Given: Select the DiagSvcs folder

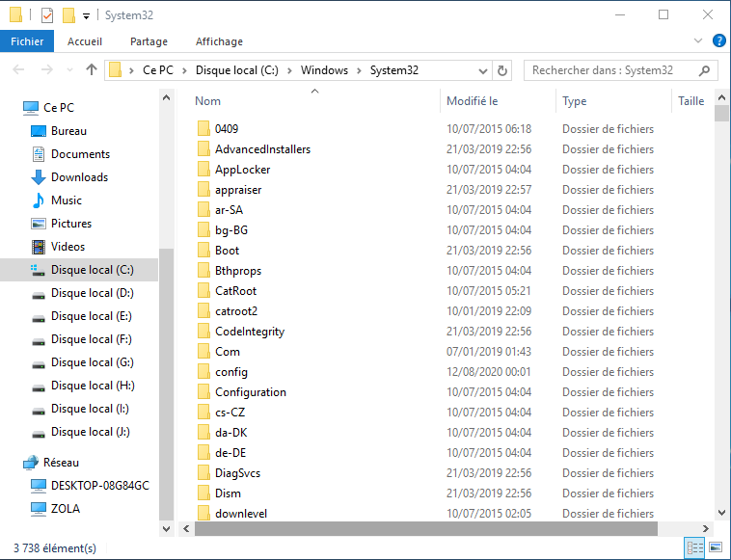Looking at the screenshot, I should point(237,473).
